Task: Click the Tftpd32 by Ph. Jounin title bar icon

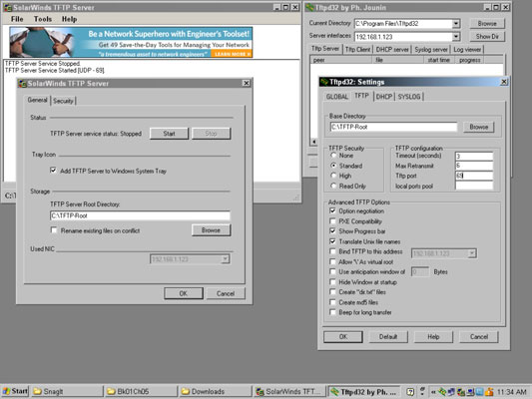Action: (x=309, y=7)
